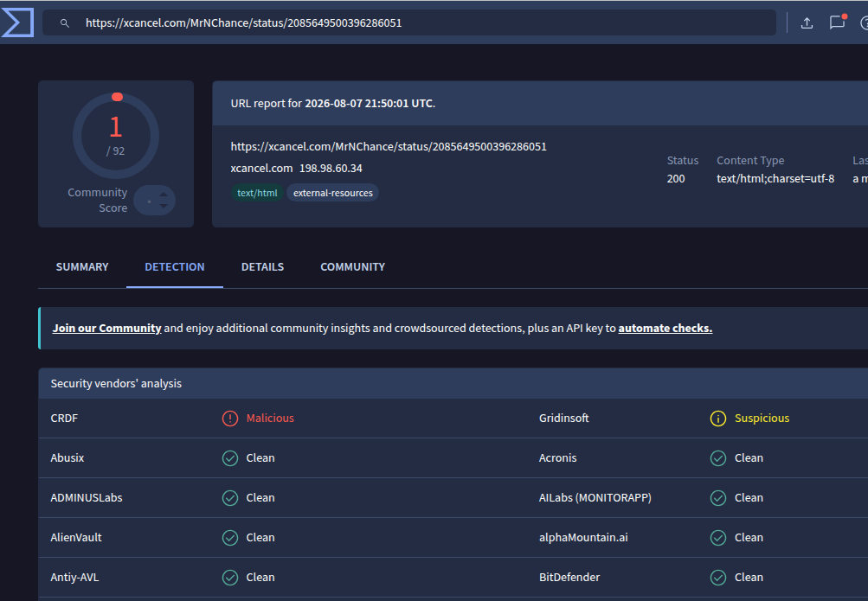Click the Gridinsoft suspicious info icon

point(718,419)
